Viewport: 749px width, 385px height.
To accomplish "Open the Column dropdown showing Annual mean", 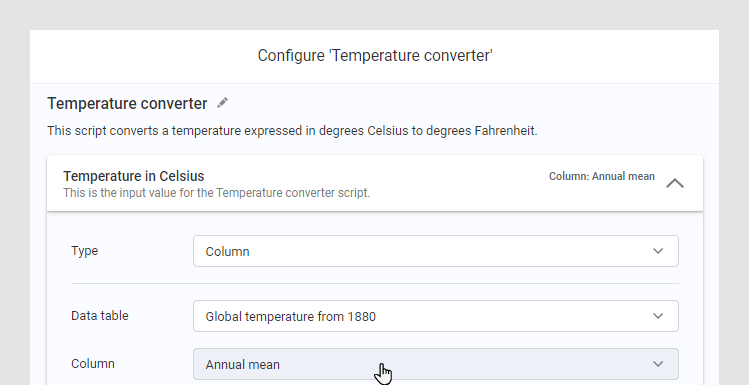I will [436, 364].
